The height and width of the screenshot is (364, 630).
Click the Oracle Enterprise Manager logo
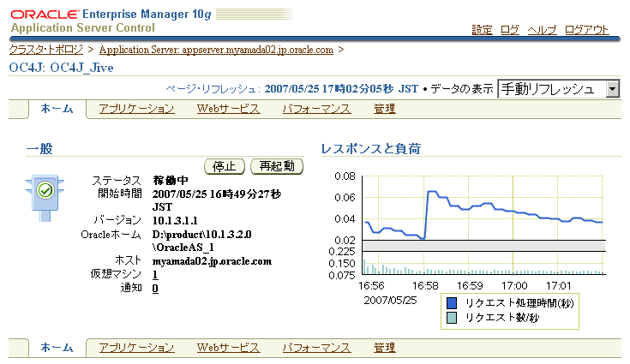point(111,15)
